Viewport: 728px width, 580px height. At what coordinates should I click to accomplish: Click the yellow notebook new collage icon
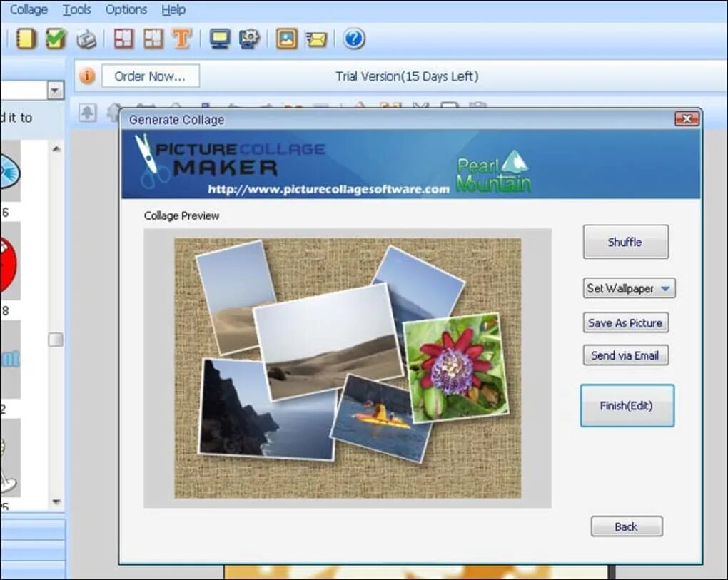tap(26, 39)
